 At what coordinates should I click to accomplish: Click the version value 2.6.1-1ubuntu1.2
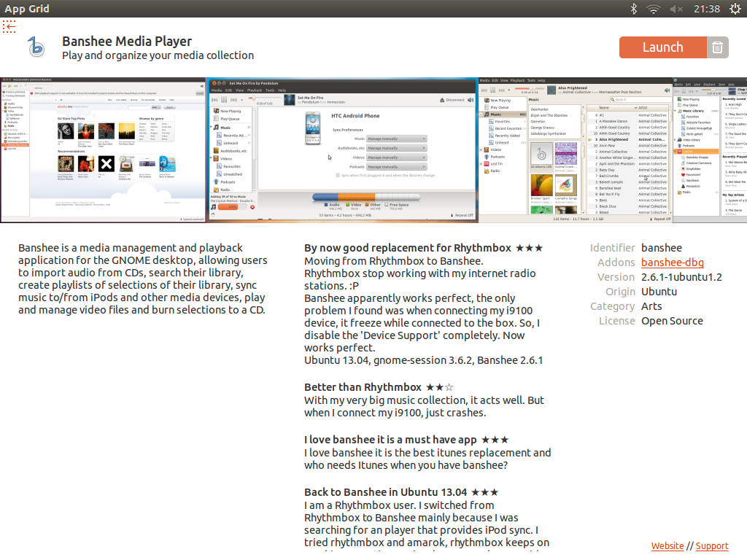[681, 277]
